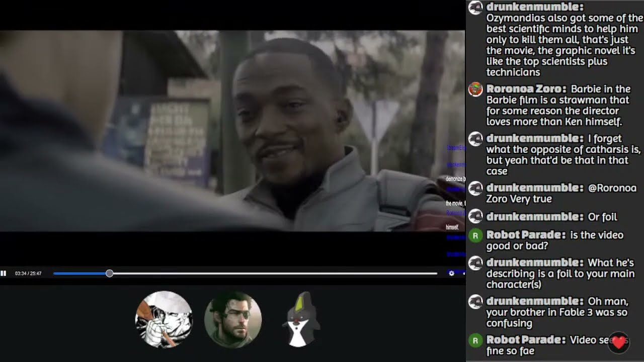Click drunkenmumble's avatar beside the Fable 3 message
Image resolution: width=644 pixels, height=362 pixels.
[x=475, y=302]
